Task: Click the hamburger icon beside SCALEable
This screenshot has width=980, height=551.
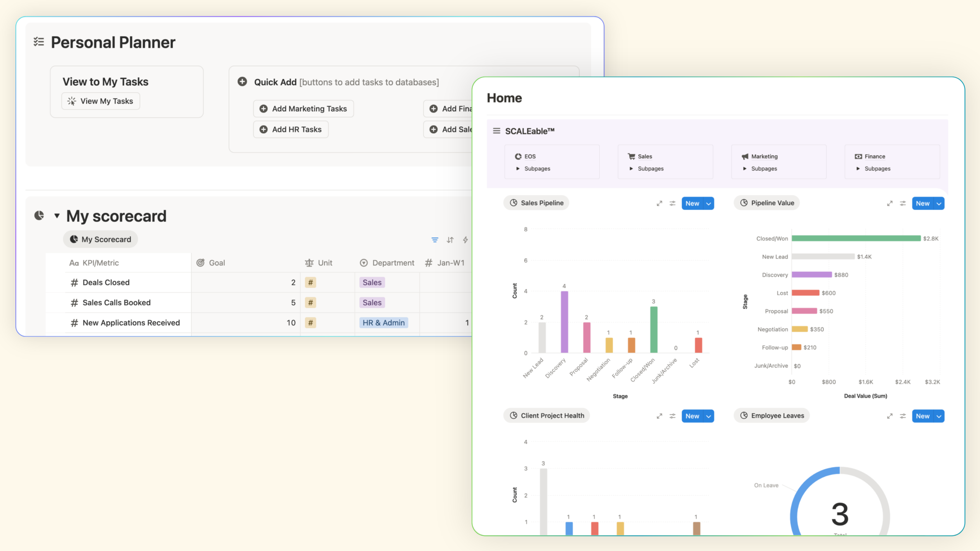Action: 497,131
